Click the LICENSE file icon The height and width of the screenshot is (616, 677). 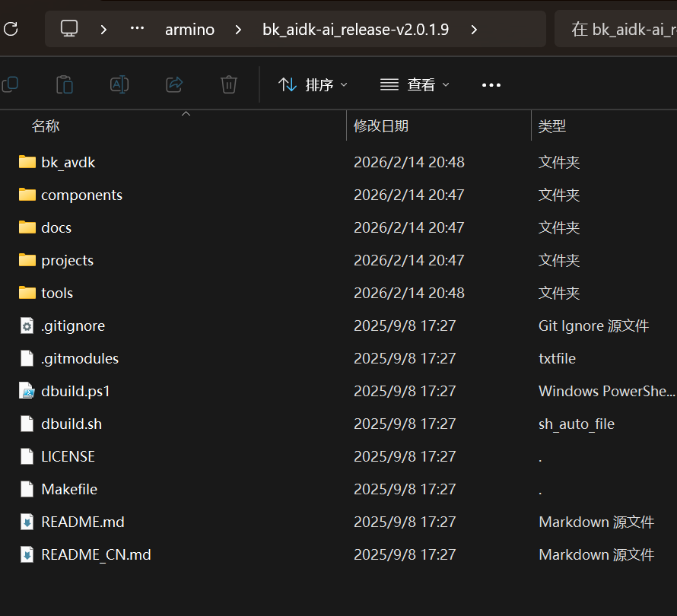coord(27,456)
